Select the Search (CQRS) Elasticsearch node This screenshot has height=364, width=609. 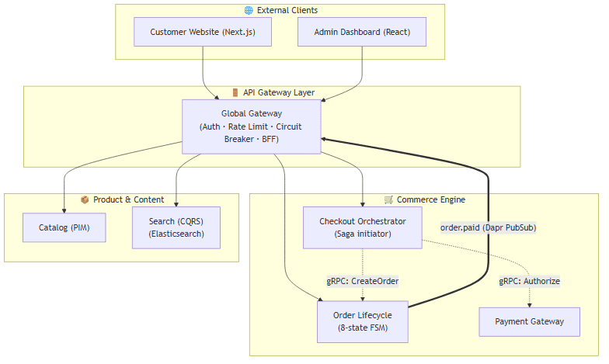176,227
